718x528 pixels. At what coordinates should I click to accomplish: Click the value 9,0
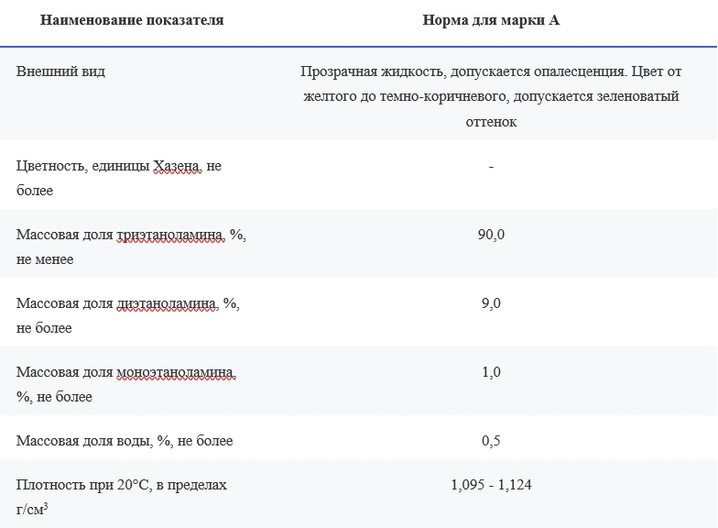491,303
